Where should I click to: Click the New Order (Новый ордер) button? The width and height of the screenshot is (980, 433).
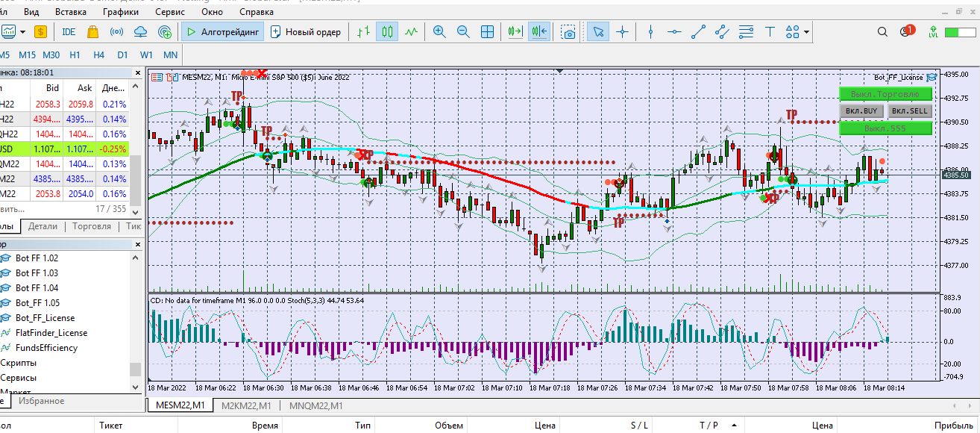coord(306,32)
